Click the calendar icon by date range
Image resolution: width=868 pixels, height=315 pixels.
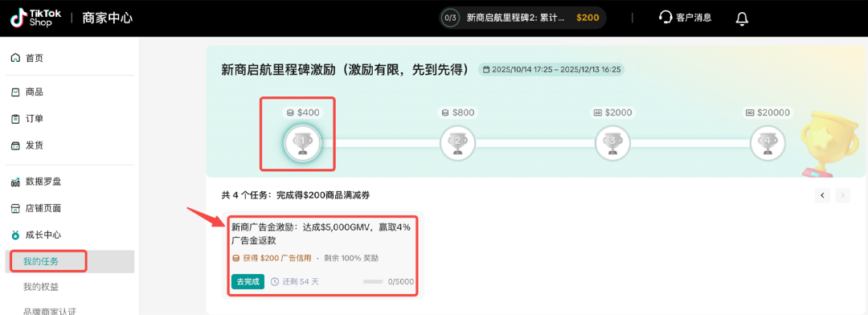tap(486, 70)
